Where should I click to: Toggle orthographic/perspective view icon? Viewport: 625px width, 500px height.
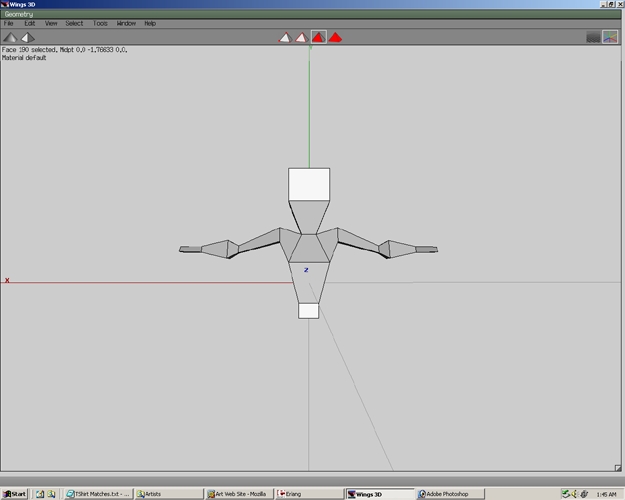point(28,37)
